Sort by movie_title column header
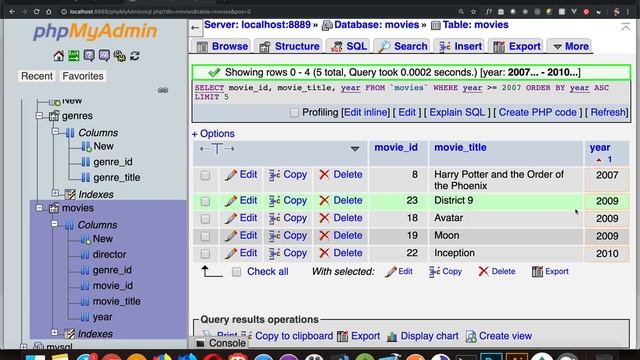 coord(460,147)
